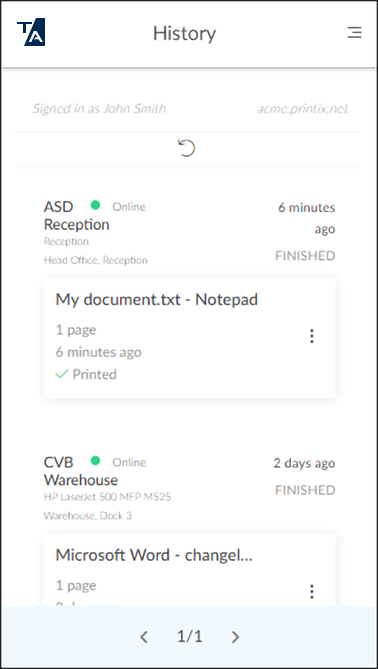Click the '2 days ago' timestamp
This screenshot has width=378, height=669.
pos(304,463)
